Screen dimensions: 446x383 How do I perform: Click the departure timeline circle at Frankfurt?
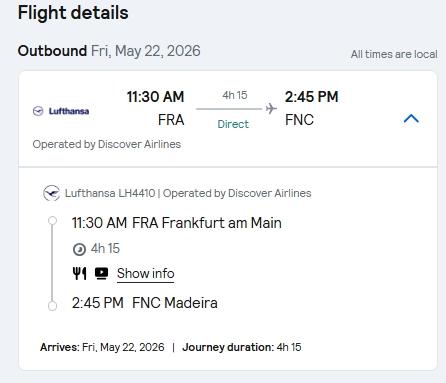click(52, 221)
